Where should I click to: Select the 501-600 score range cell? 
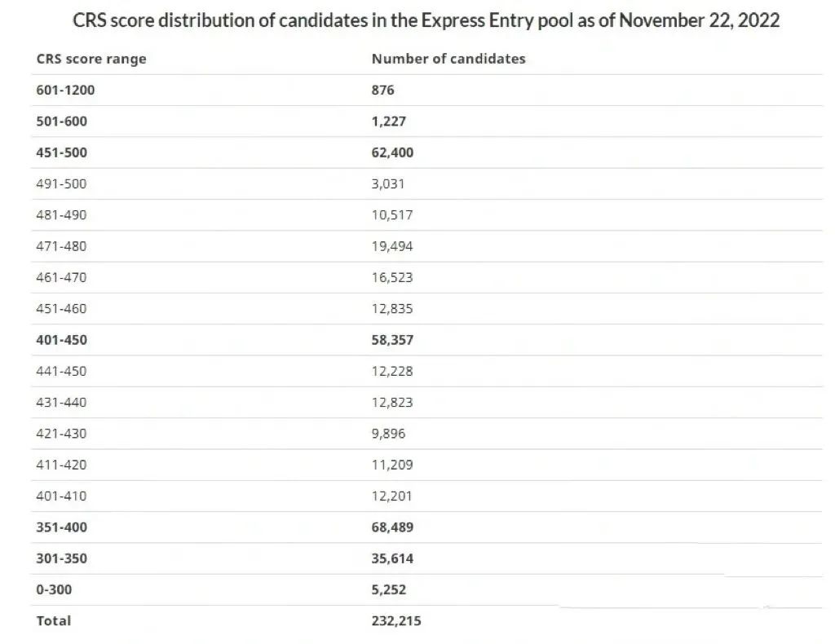[61, 121]
